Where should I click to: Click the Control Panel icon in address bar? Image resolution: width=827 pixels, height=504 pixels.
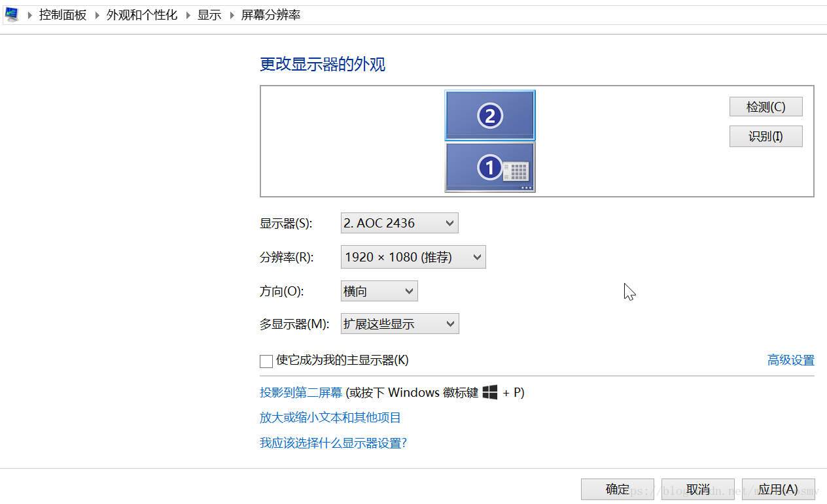pyautogui.click(x=11, y=15)
